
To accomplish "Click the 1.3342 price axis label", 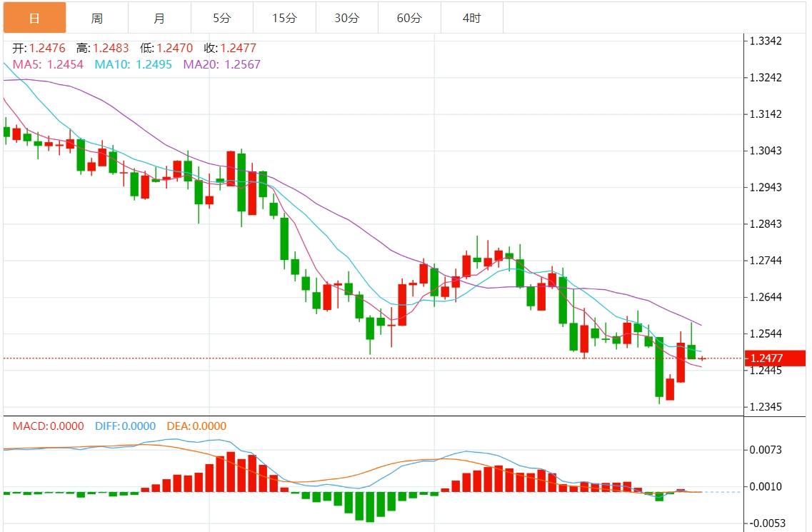I will [766, 41].
